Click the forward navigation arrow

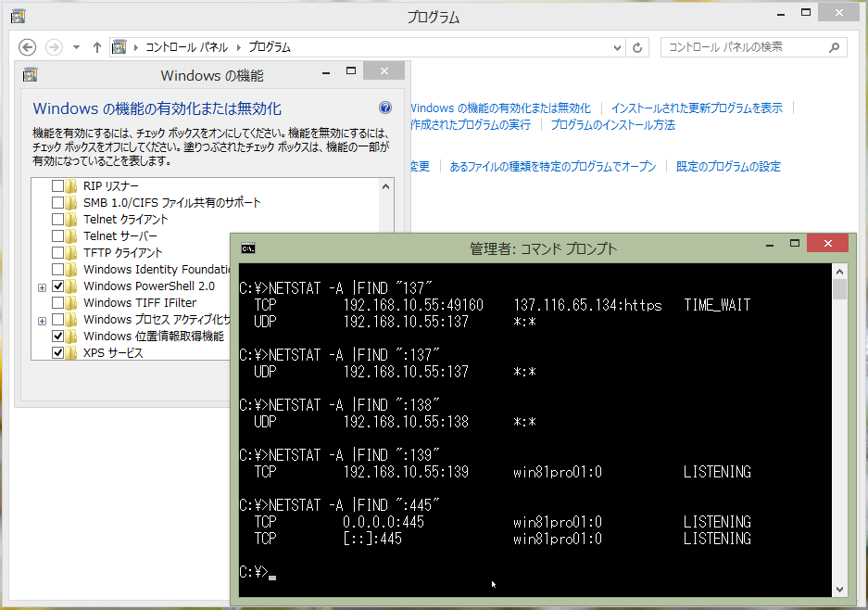click(x=54, y=47)
